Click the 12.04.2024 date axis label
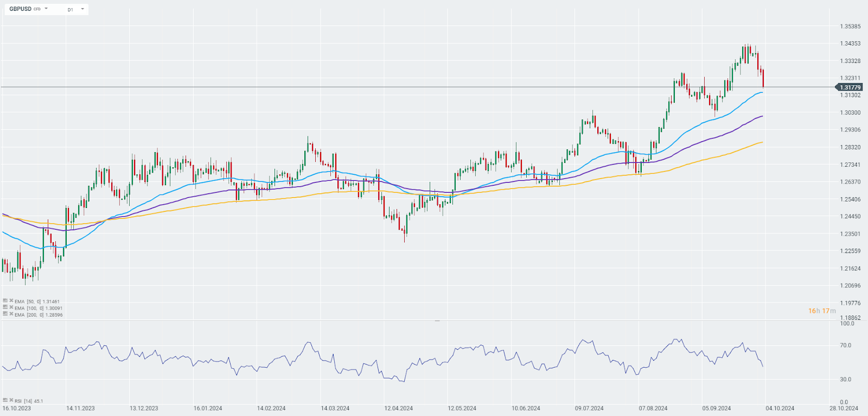The height and width of the screenshot is (416, 868). pos(399,408)
